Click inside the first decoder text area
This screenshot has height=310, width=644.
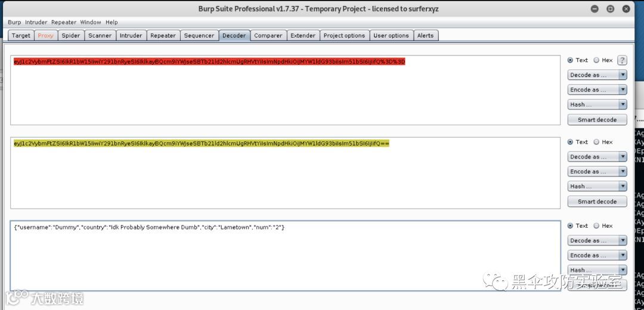point(285,90)
